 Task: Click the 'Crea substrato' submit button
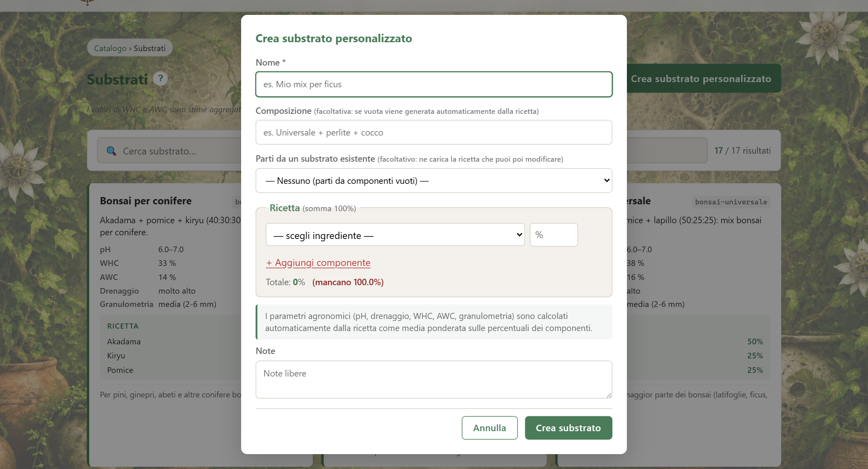(568, 428)
